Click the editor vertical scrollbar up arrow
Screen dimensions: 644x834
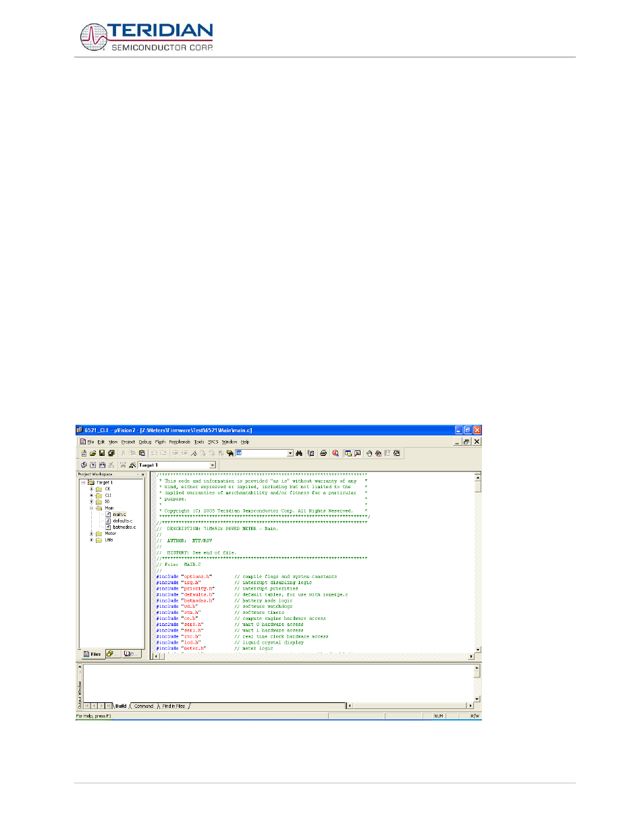coord(478,476)
